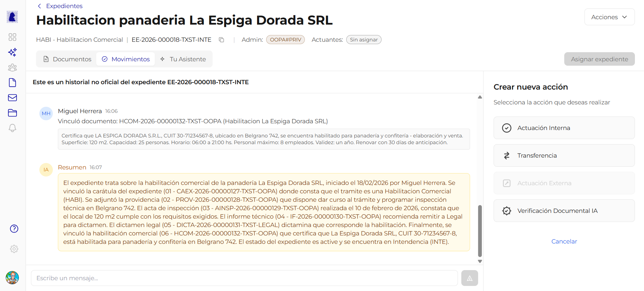Open the settings gear icon
This screenshot has width=644, height=291.
click(x=14, y=249)
